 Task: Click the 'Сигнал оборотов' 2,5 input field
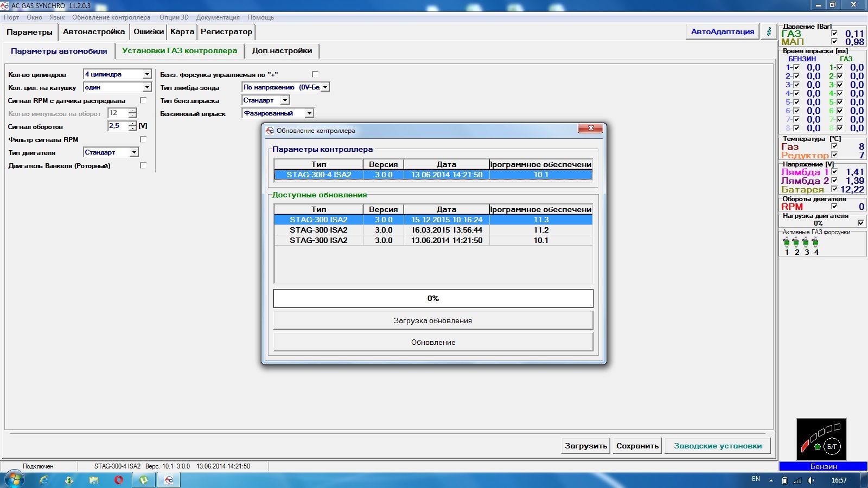click(x=118, y=126)
